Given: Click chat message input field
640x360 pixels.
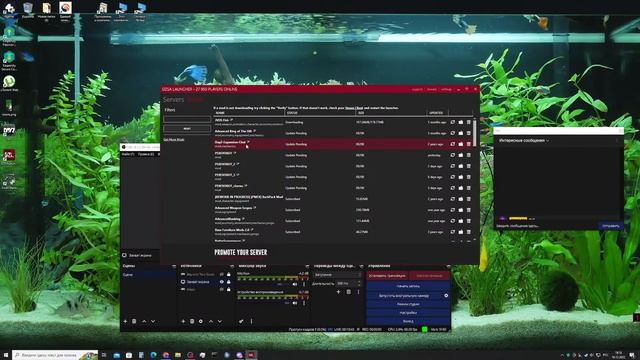Looking at the screenshot, I should pos(546,226).
